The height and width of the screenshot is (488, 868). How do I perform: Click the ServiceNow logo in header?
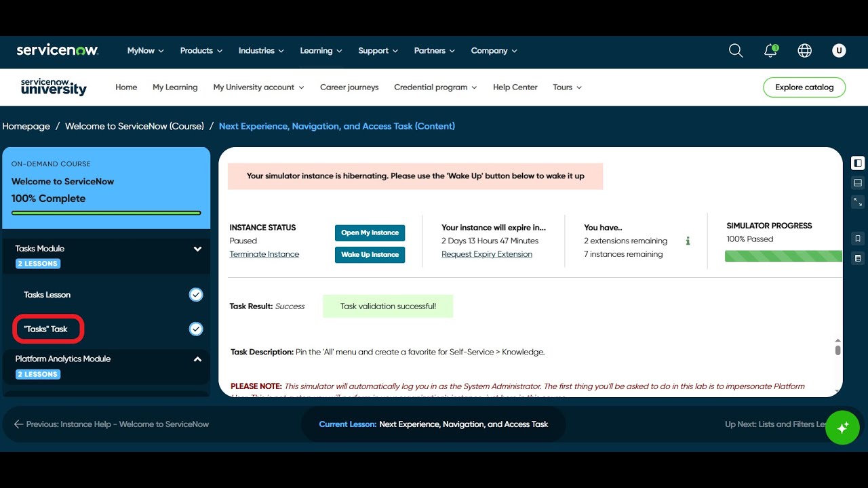point(58,50)
